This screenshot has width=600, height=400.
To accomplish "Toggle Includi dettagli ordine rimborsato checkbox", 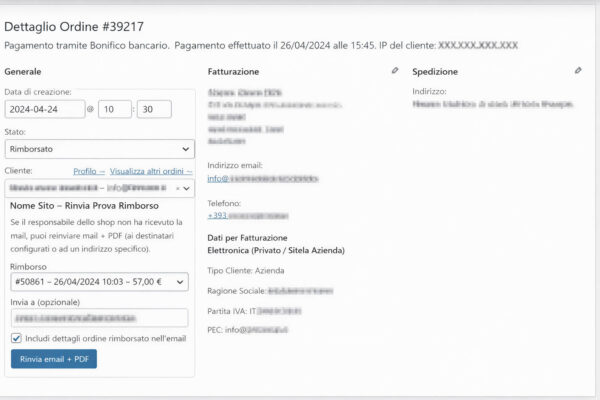I will (16, 338).
